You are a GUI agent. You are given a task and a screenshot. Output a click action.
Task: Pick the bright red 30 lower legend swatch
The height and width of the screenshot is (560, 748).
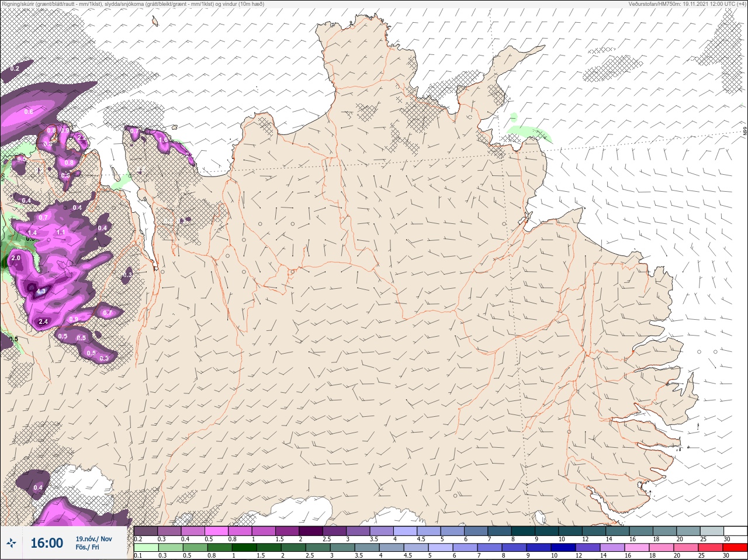click(735, 548)
